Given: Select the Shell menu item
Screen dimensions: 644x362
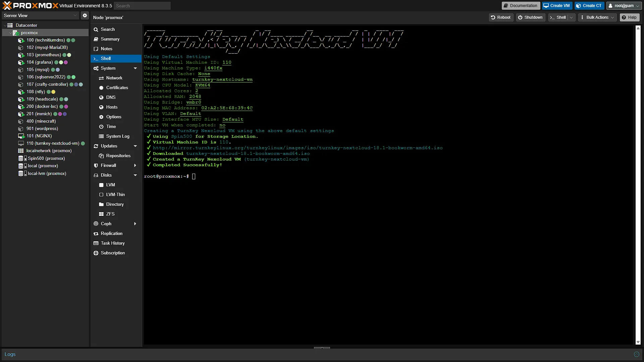Looking at the screenshot, I should (116, 59).
